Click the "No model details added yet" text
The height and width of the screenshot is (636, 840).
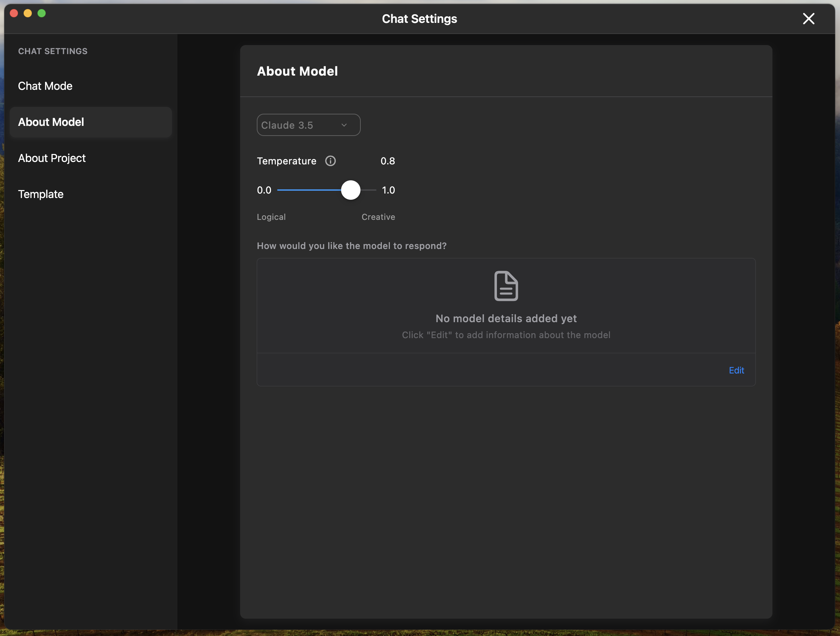tap(506, 318)
